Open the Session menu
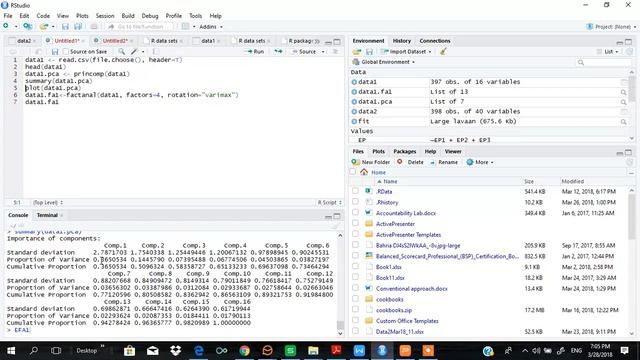640x360 pixels. point(105,16)
